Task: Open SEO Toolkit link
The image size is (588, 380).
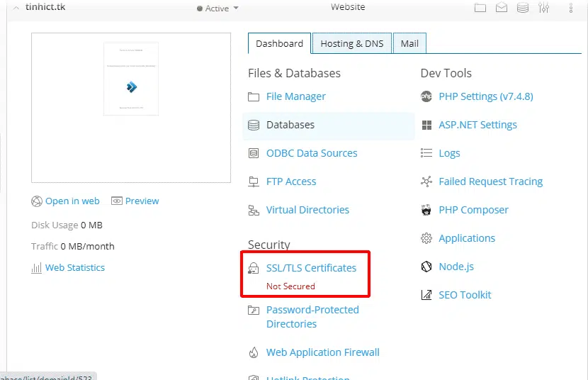Action: (465, 295)
